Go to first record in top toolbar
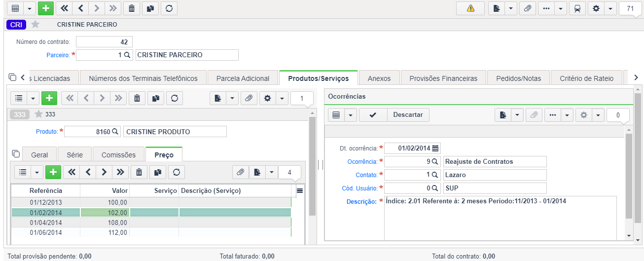 pyautogui.click(x=64, y=8)
